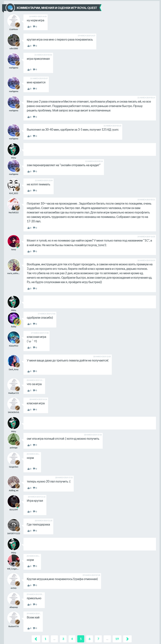Thumbs up fishby's "одобрели спасибо" comment
The height and width of the screenshot is (644, 161).
click(29, 324)
